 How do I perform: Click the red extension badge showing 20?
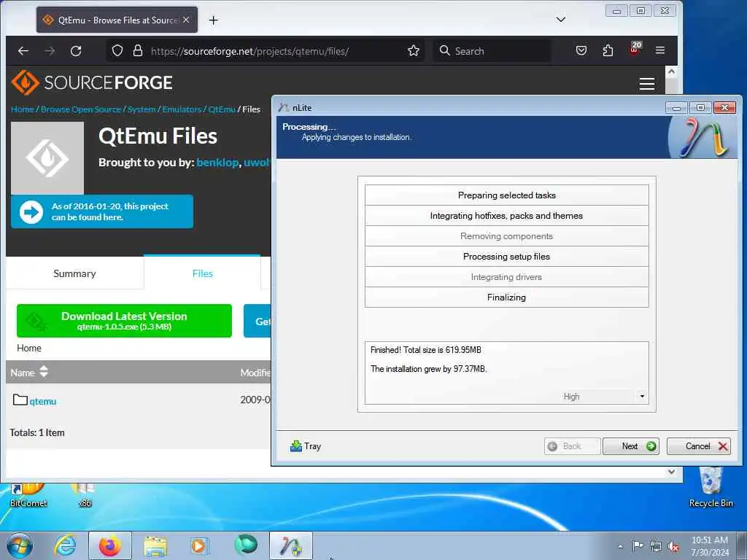point(635,48)
